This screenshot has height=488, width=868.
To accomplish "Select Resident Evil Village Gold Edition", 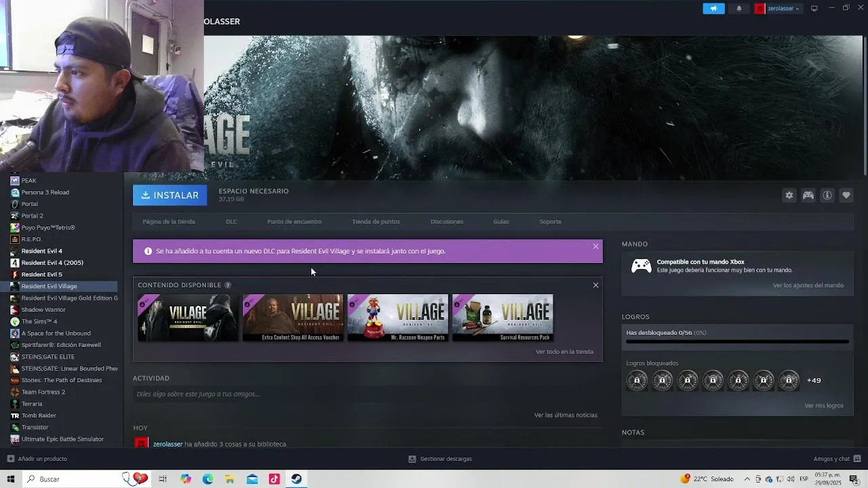I will [x=68, y=298].
